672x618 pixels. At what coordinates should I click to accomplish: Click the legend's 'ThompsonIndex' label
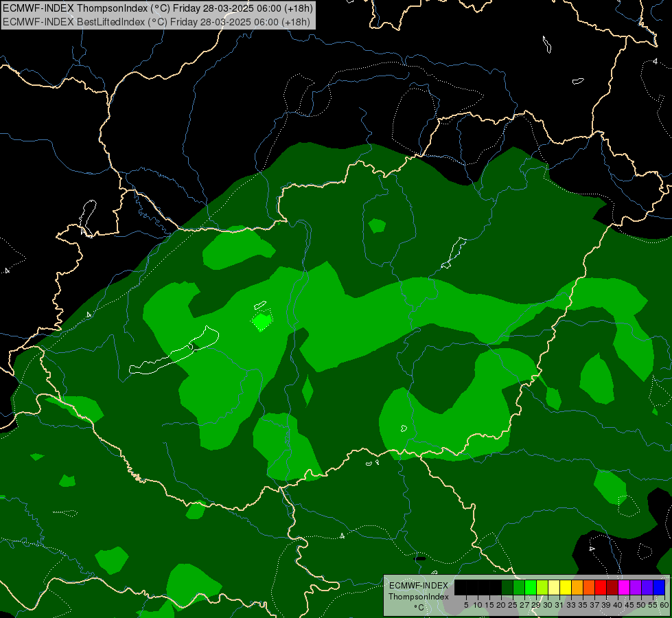point(419,597)
